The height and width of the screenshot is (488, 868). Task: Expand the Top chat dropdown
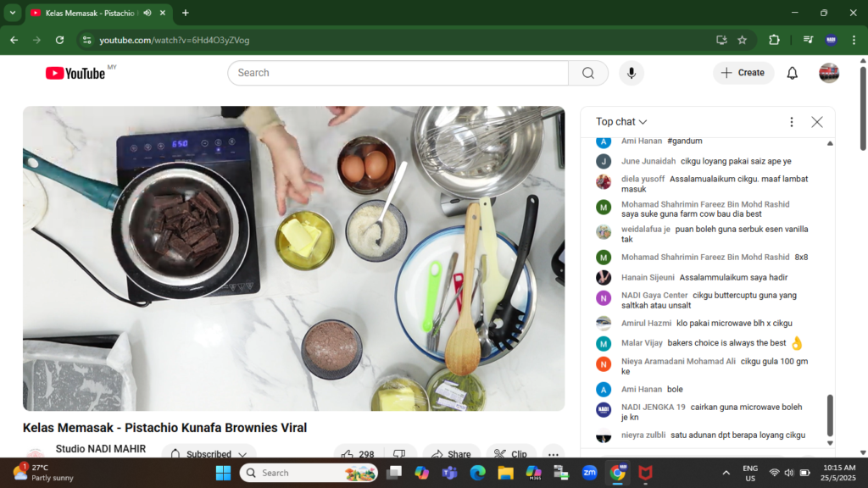pos(621,122)
